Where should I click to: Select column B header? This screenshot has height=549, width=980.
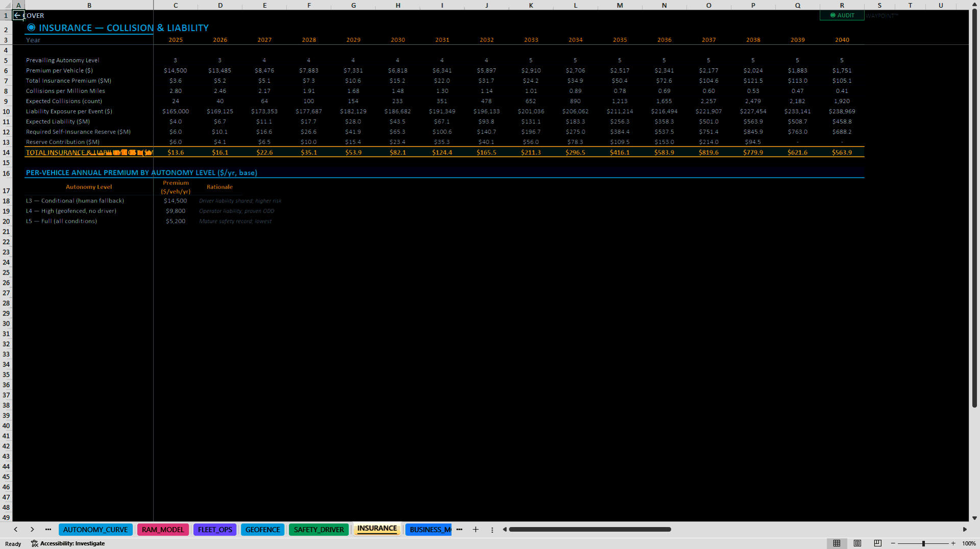[89, 5]
